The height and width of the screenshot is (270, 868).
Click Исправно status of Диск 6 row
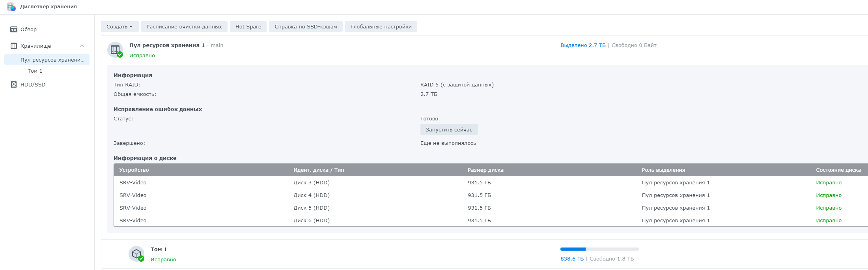click(829, 221)
